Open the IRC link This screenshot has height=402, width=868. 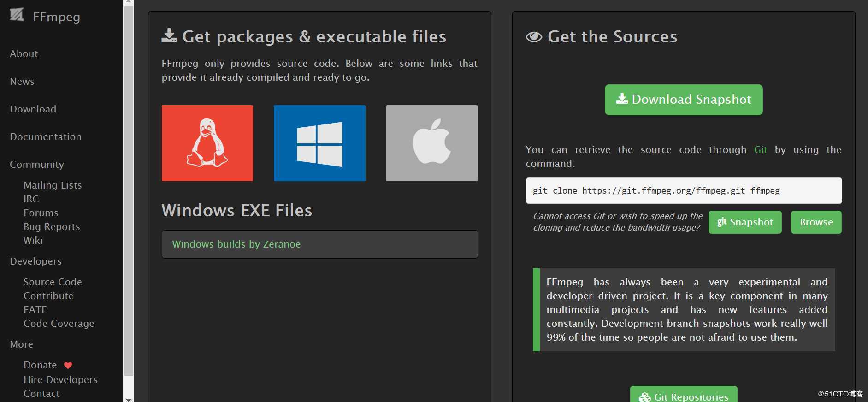(31, 199)
